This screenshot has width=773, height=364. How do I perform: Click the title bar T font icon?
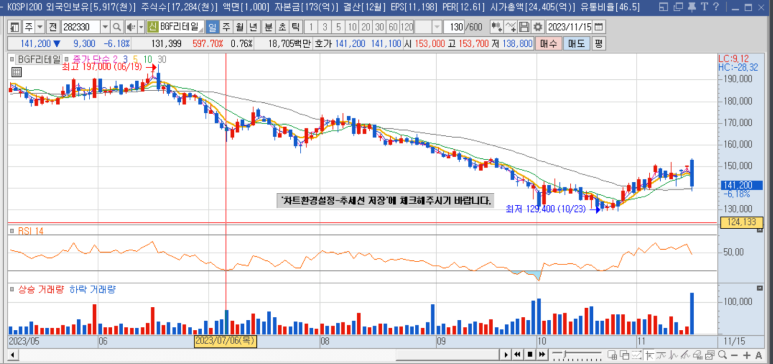pos(704,6)
